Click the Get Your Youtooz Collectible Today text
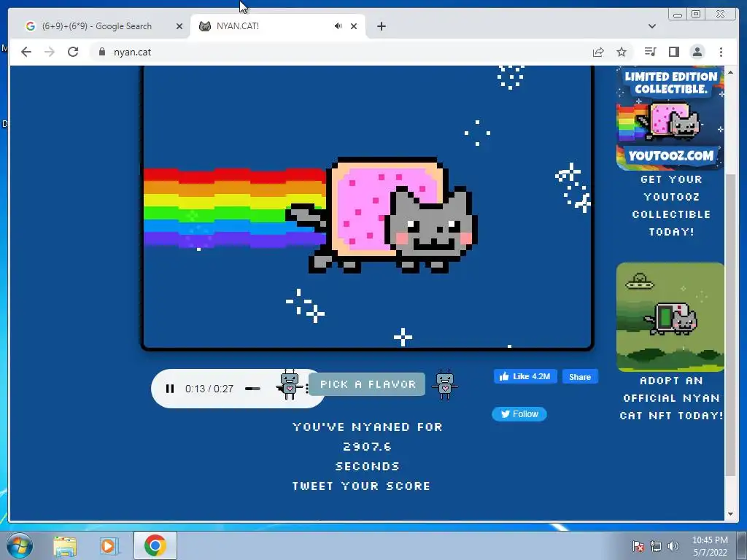The width and height of the screenshot is (747, 560). pyautogui.click(x=671, y=206)
